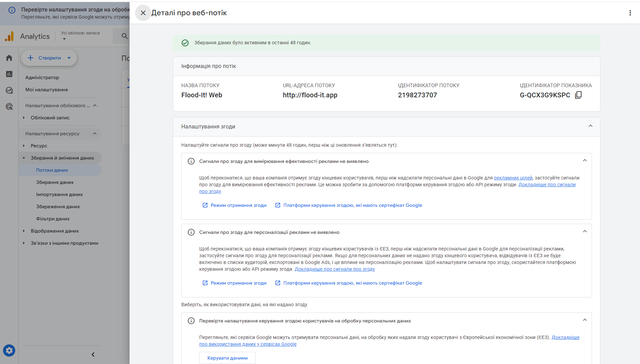Click the stream ID 2198273707

click(417, 95)
